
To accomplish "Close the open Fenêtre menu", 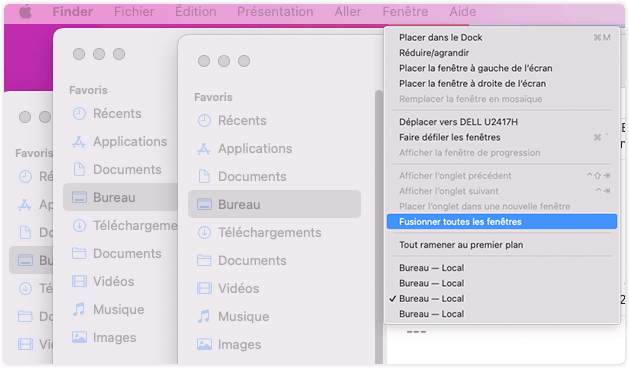I will 405,12.
